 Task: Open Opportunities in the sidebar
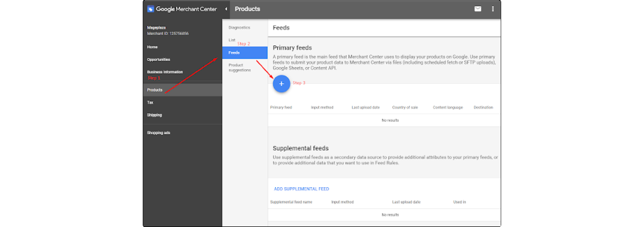158,60
